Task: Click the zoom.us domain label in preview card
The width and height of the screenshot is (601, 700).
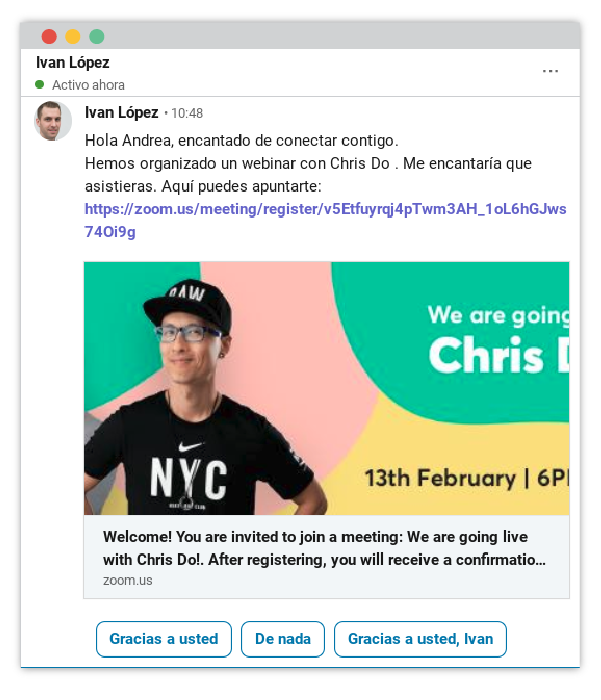Action: pyautogui.click(x=128, y=580)
